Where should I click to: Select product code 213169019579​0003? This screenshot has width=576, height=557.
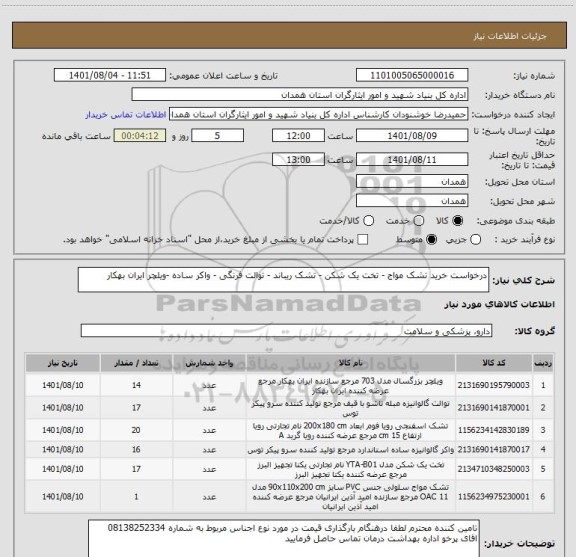point(493,385)
